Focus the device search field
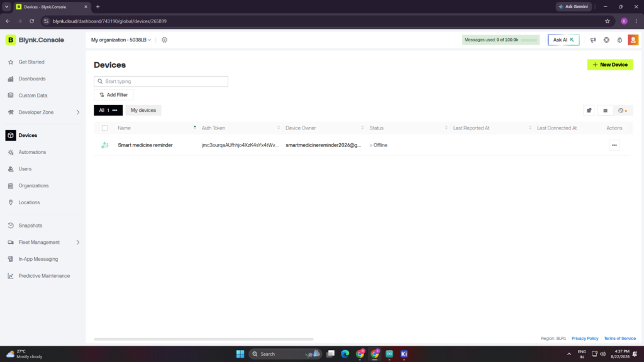This screenshot has height=362, width=644. pyautogui.click(x=161, y=81)
